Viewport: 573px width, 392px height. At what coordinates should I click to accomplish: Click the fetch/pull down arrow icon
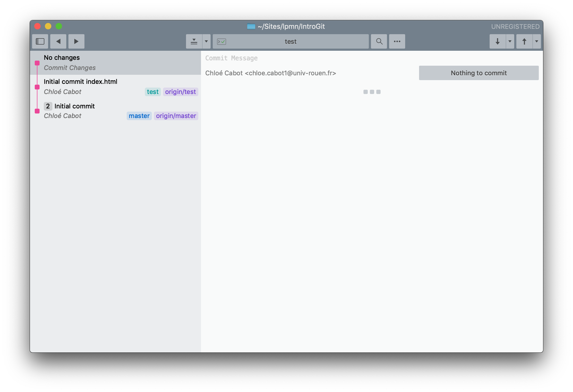point(498,41)
